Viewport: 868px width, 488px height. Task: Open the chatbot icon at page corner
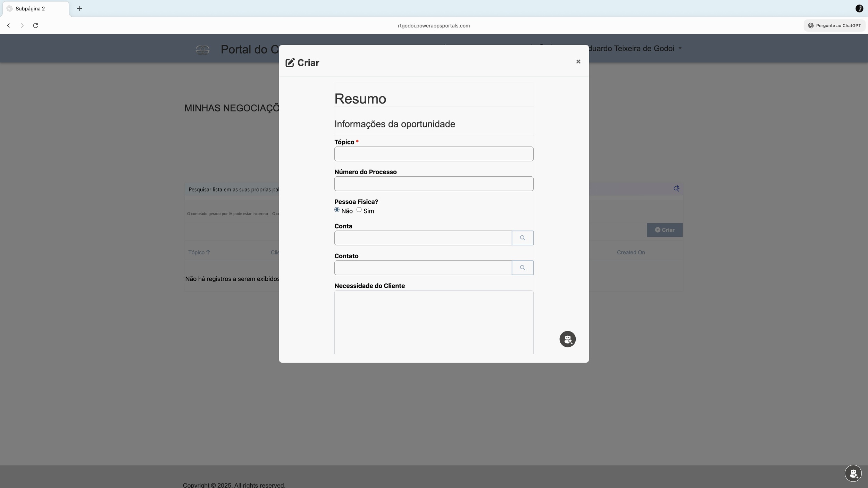tap(853, 473)
